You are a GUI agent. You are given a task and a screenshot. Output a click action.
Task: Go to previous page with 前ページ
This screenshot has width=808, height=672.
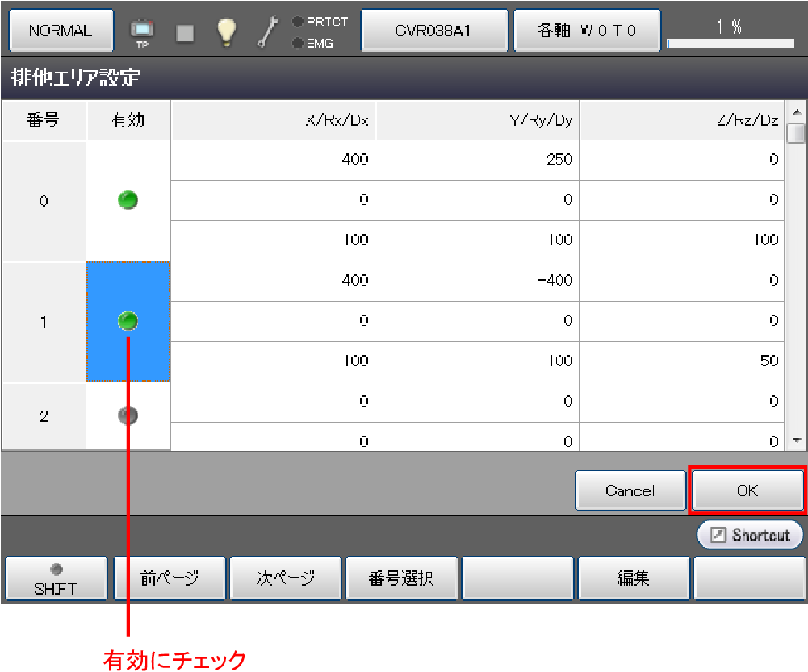(x=170, y=578)
